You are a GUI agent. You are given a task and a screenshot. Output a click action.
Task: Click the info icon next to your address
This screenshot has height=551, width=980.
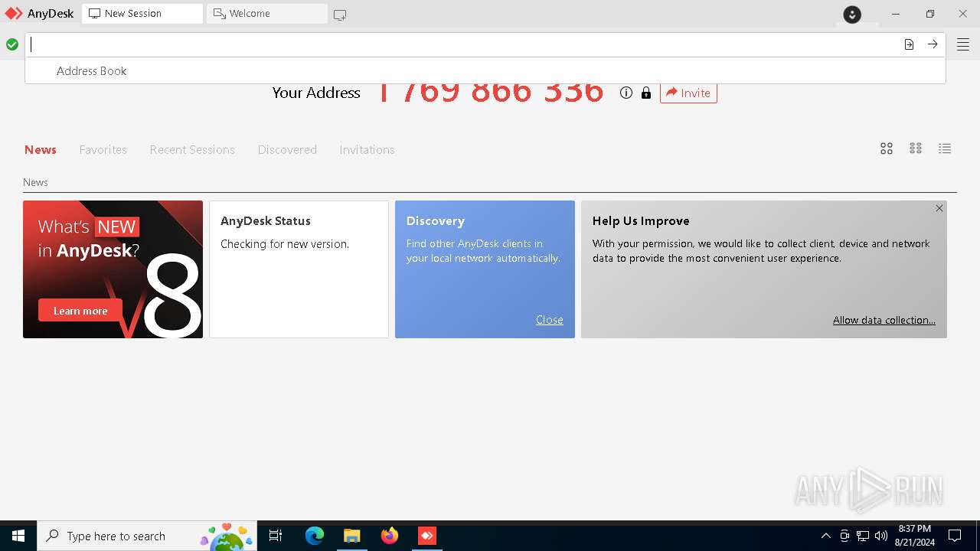click(626, 93)
